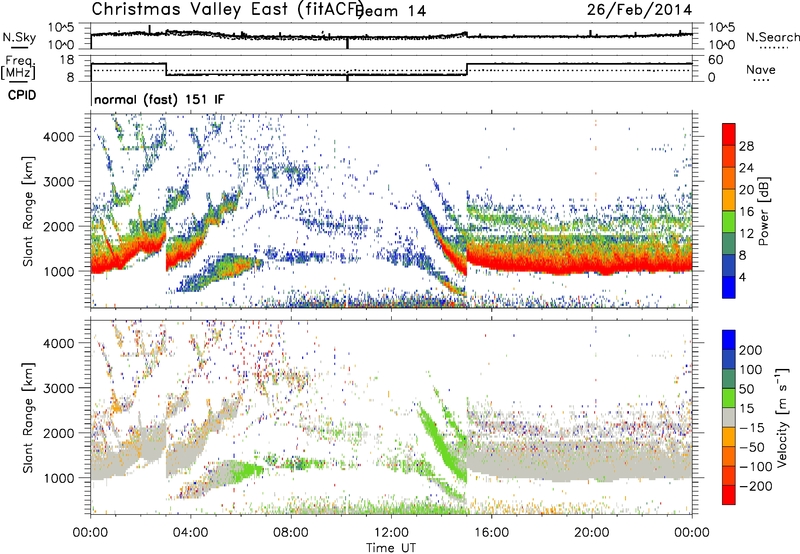Click the '-100' label on the Velocity colorbar
This screenshot has height=554, width=800.
click(x=756, y=467)
